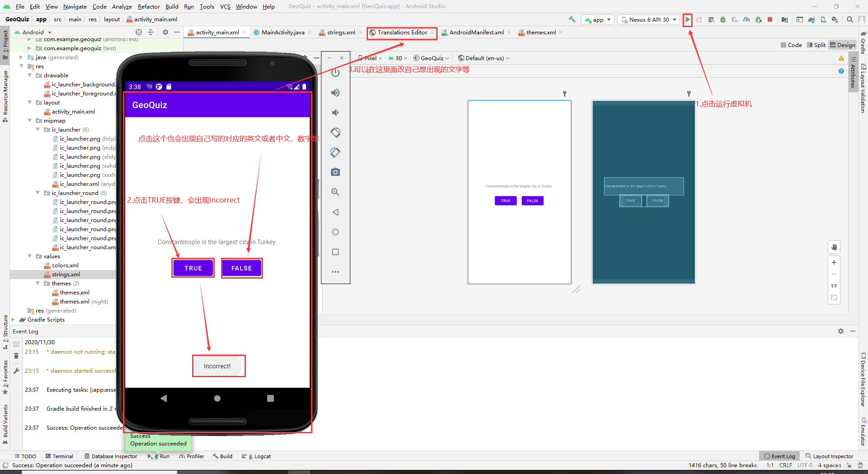Viewport: 868px width, 474px height.
Task: Switch editor to Code view
Action: [x=791, y=45]
